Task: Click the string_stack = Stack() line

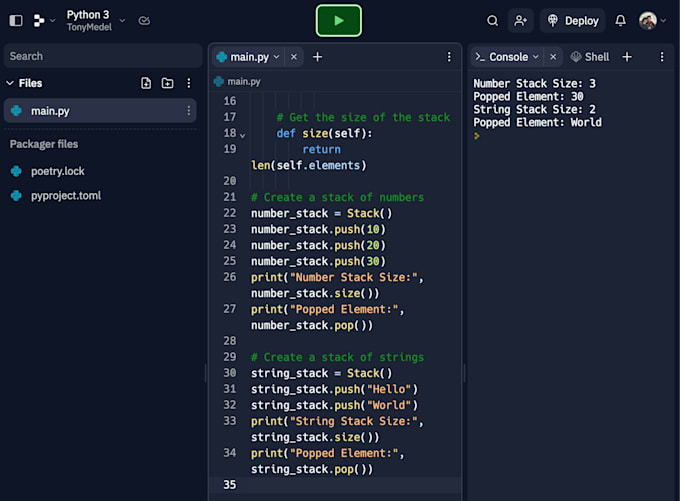Action: (321, 373)
